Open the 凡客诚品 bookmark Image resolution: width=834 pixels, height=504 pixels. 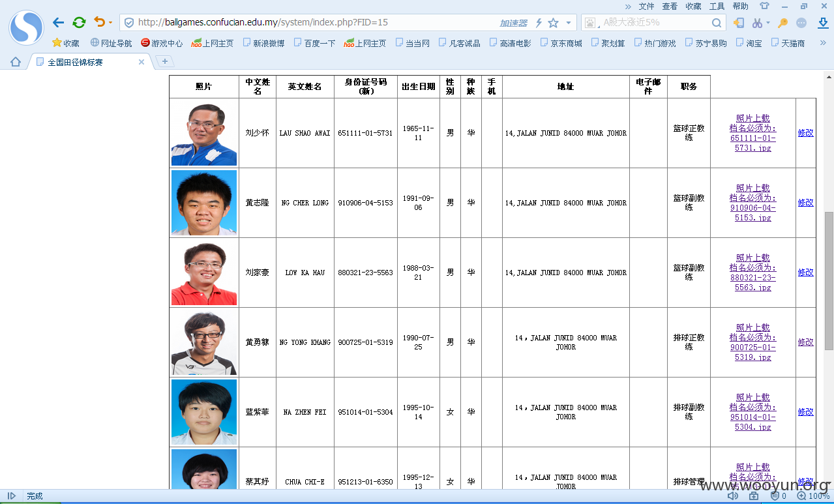pos(459,43)
